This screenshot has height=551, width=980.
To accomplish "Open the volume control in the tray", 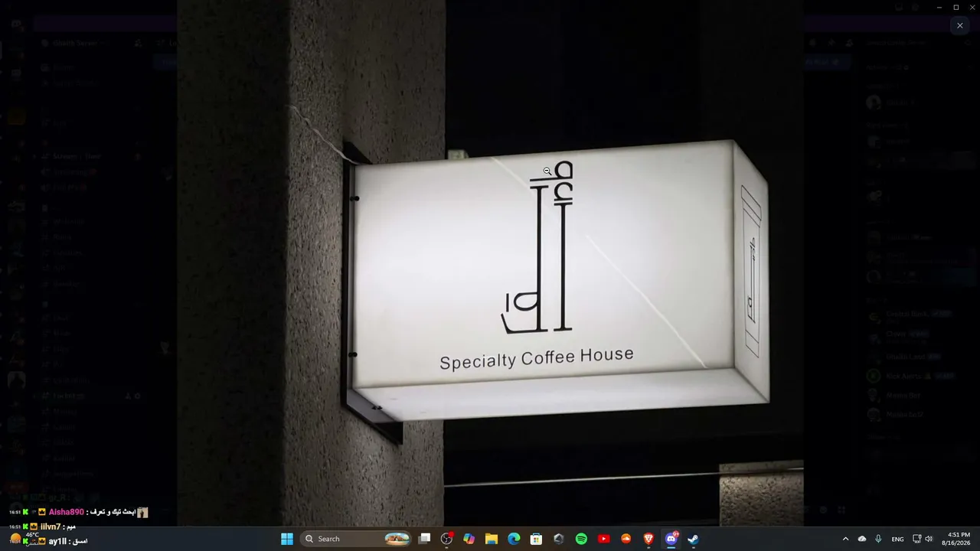I will click(x=929, y=539).
